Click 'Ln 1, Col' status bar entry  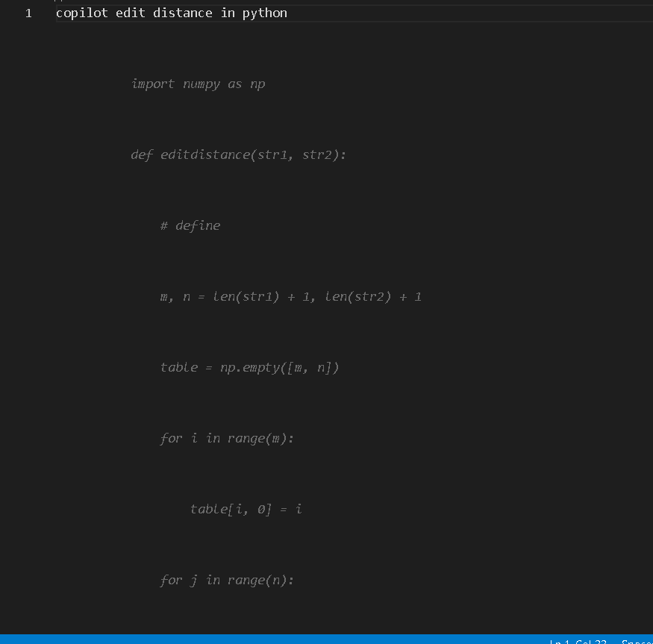(578, 641)
